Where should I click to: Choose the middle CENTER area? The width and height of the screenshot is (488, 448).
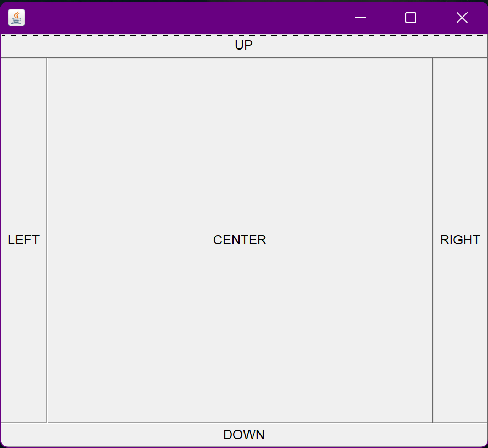tap(240, 239)
